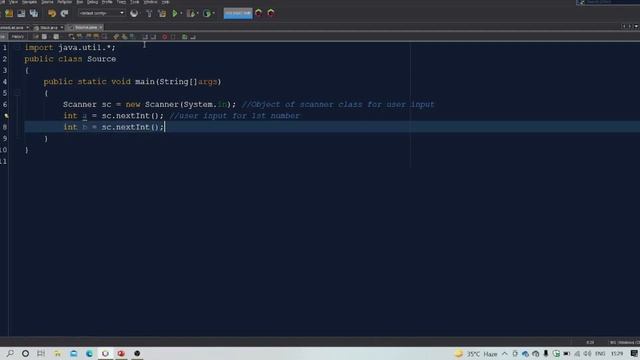Show hidden system tray icons
Image resolution: width=640 pixels, height=360 pixels.
(x=505, y=354)
